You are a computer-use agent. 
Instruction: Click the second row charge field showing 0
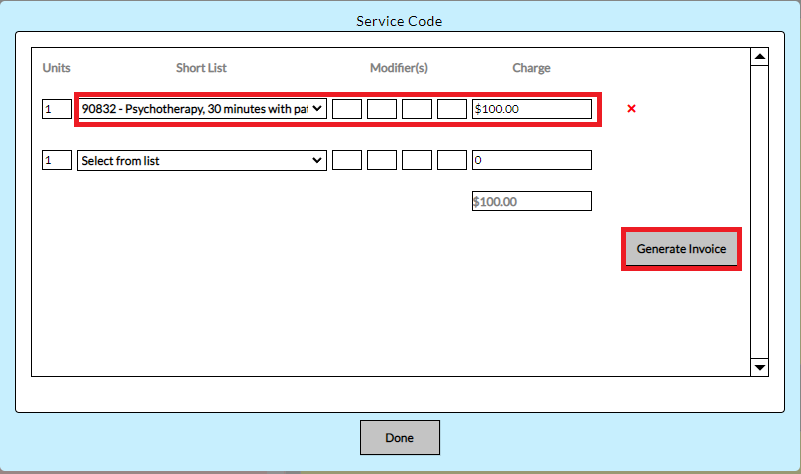[x=531, y=160]
